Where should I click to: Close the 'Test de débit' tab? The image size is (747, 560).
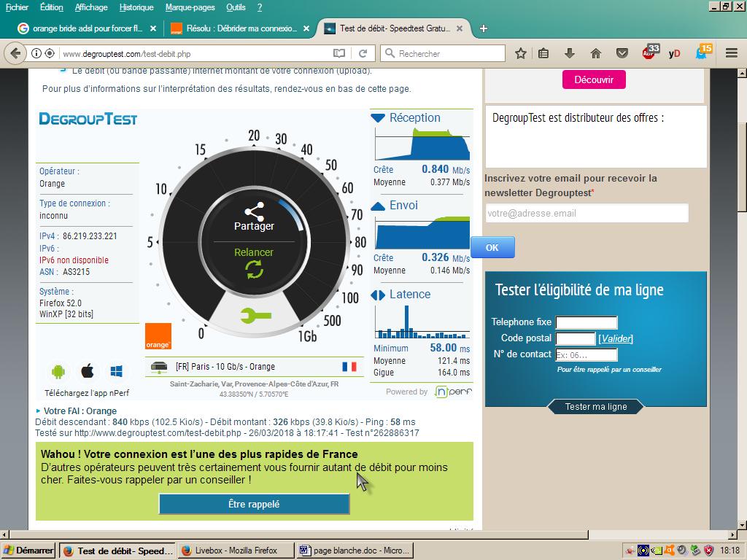click(460, 28)
